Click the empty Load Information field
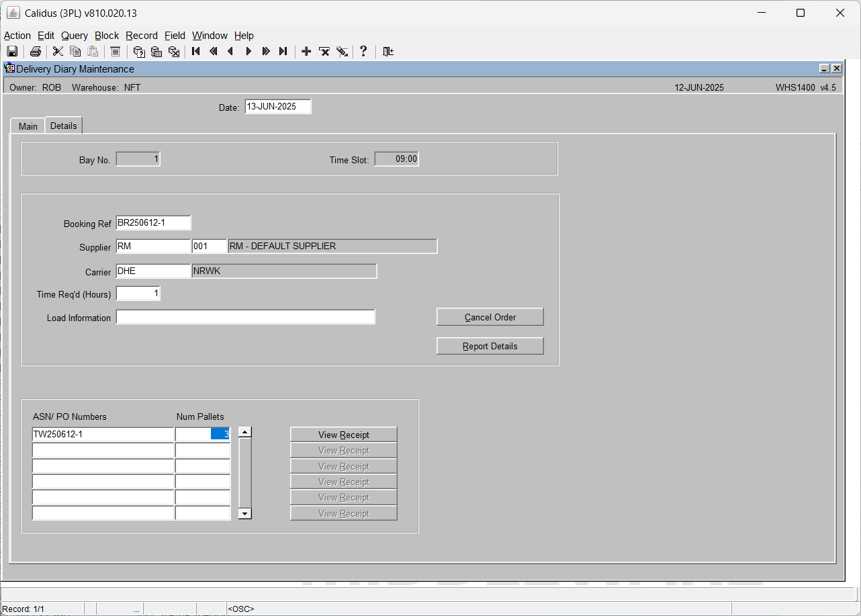 click(245, 317)
